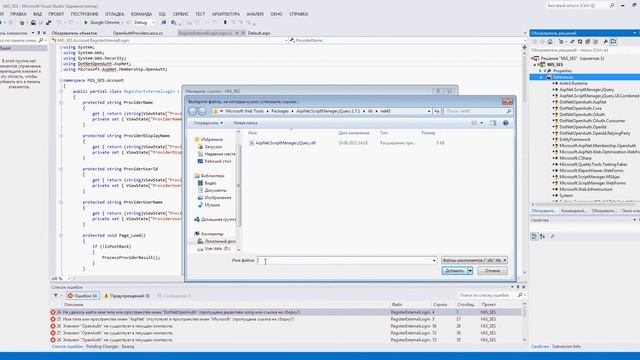Viewport: 640px width, 360px height.
Task: Expand the Properties node in Solution Explorer
Action: (540, 71)
